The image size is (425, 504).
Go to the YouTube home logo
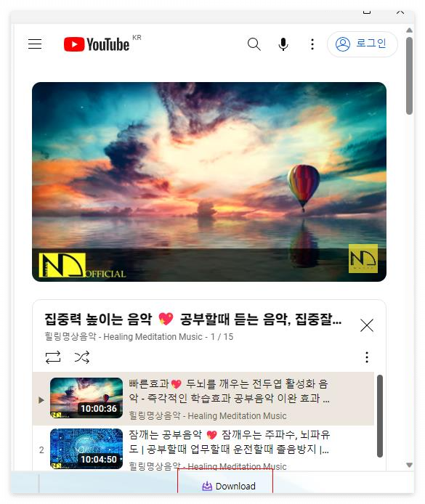coord(97,44)
